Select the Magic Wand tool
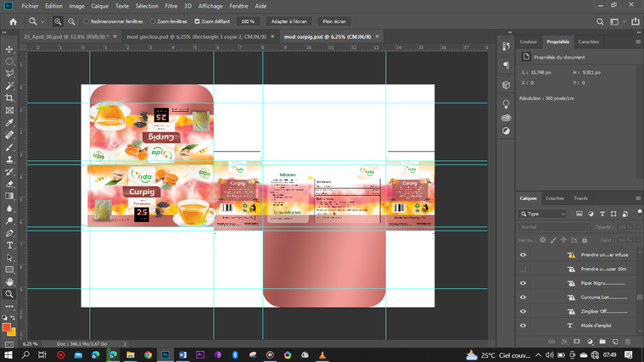Image resolution: width=644 pixels, height=362 pixels. pyautogui.click(x=9, y=86)
